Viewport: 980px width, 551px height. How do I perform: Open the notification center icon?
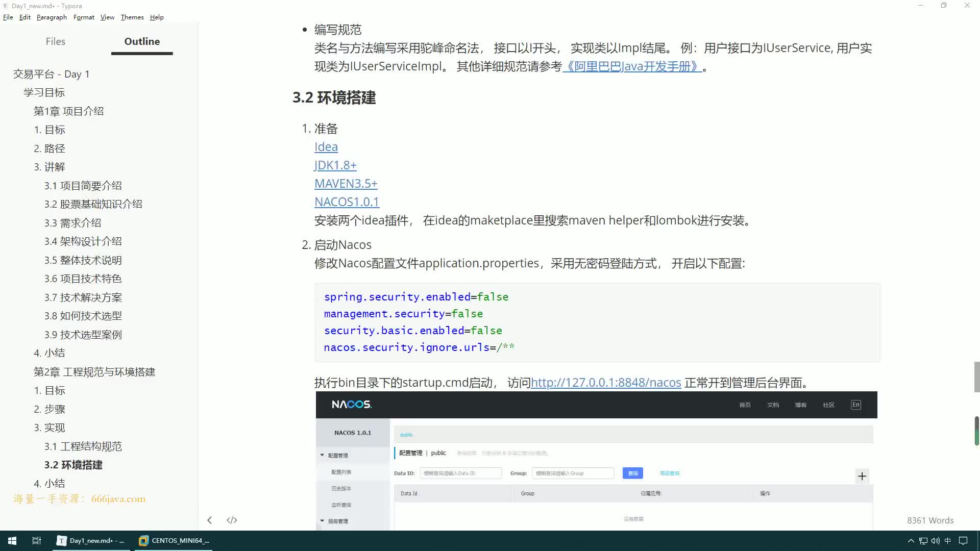pos(963,541)
